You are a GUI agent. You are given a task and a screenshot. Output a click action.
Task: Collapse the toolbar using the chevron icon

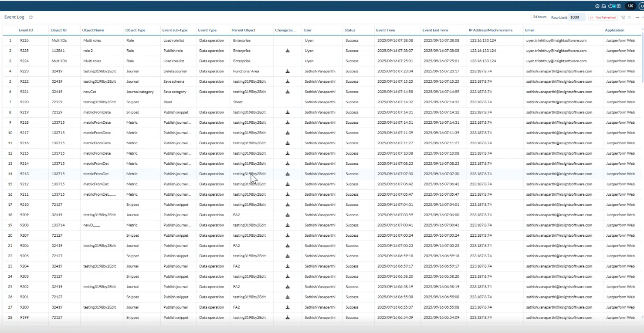point(642,18)
